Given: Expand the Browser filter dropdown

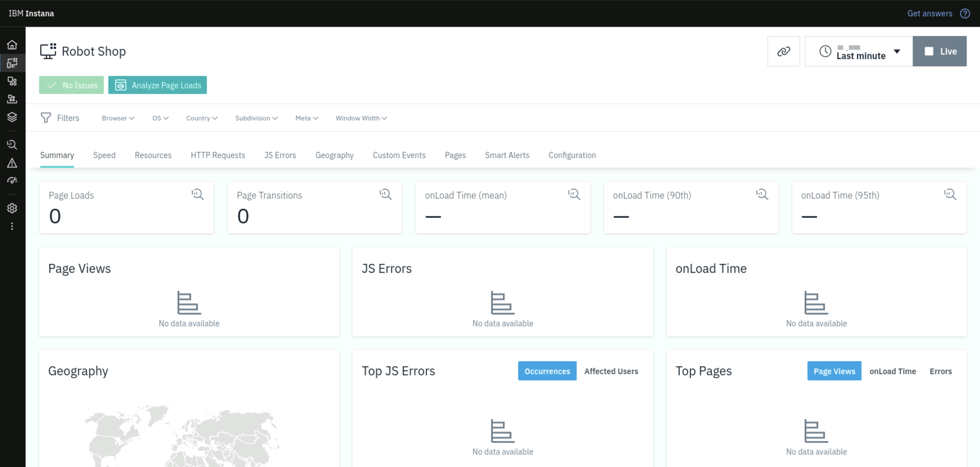Looking at the screenshot, I should 118,118.
